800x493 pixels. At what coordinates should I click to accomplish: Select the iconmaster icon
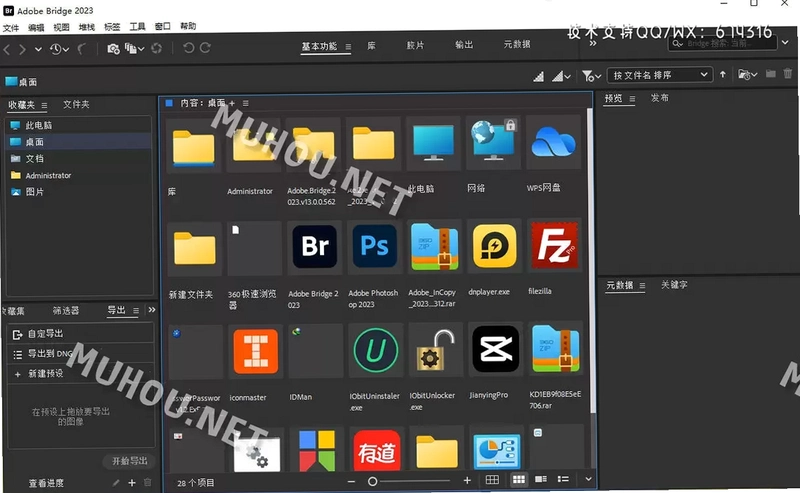tap(256, 351)
